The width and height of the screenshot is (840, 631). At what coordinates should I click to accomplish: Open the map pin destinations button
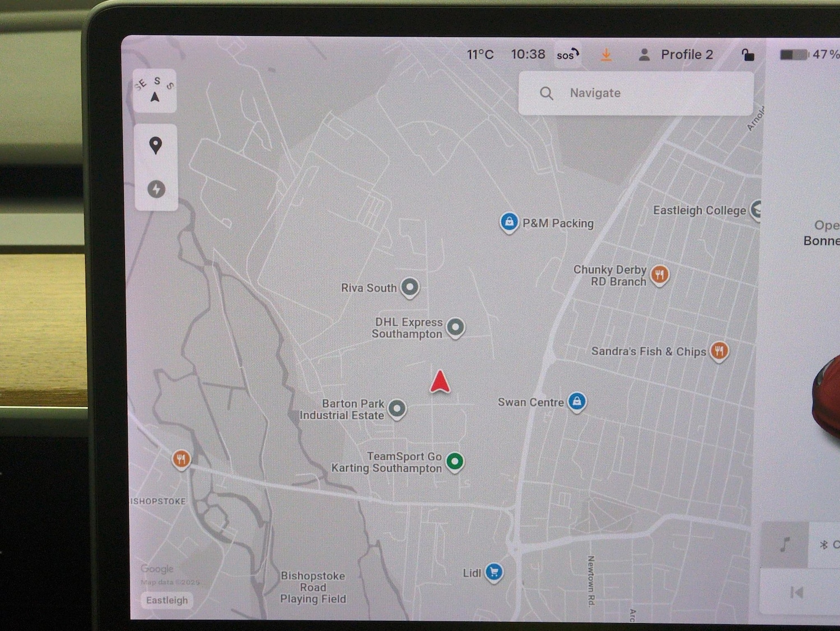tap(156, 146)
